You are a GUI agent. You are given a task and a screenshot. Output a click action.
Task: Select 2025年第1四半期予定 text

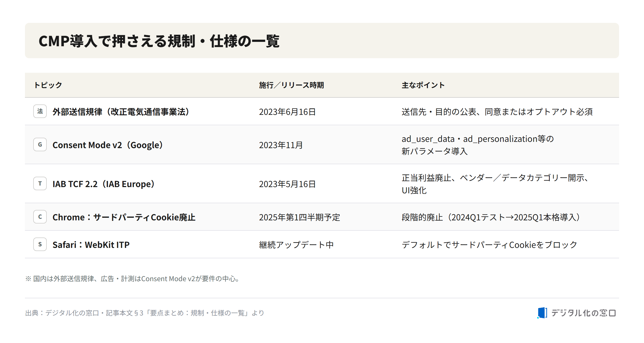point(299,217)
